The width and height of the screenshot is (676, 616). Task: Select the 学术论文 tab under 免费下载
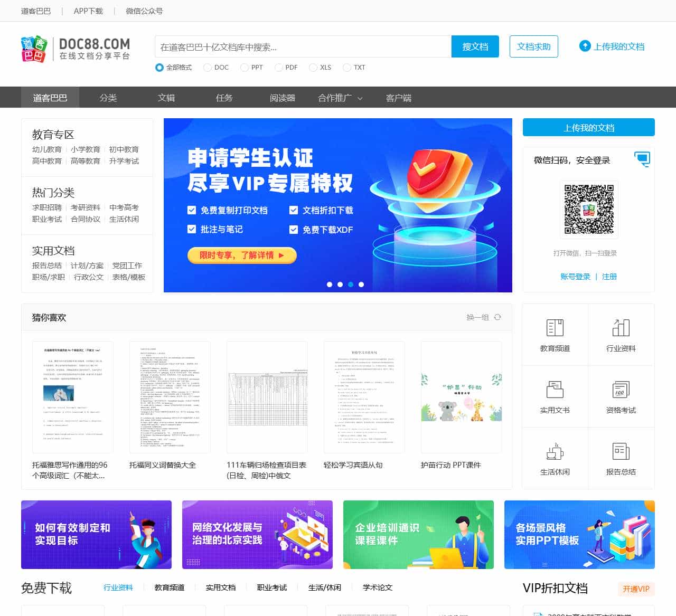[x=378, y=587]
